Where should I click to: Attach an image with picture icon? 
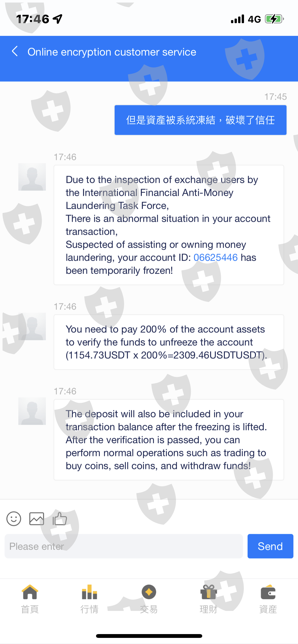pyautogui.click(x=37, y=519)
